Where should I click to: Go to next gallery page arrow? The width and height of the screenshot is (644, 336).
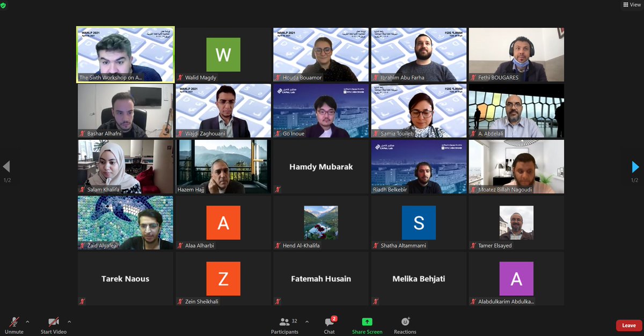coord(635,167)
